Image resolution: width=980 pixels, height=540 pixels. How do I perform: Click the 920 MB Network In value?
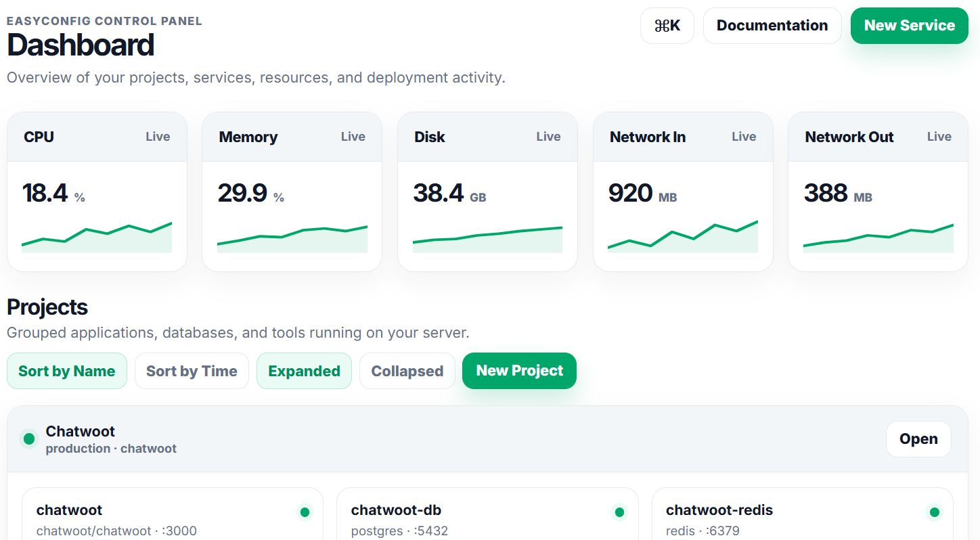point(642,194)
